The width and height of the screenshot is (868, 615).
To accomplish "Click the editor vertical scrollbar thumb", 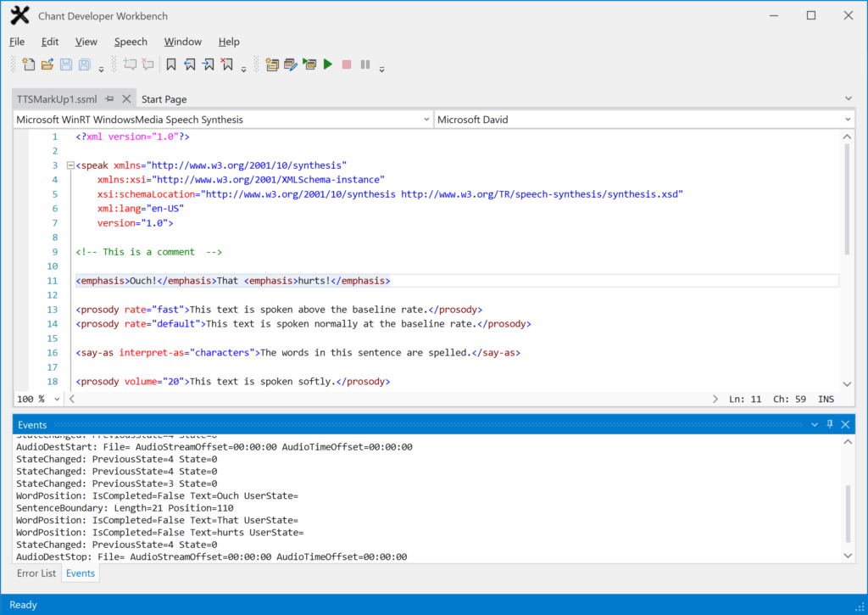I will point(847,199).
